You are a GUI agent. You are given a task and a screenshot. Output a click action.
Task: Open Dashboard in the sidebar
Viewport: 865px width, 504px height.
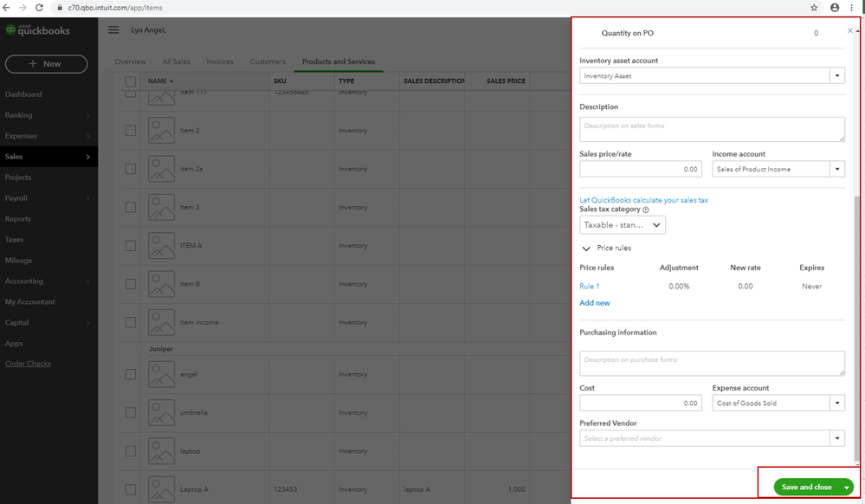pyautogui.click(x=23, y=94)
